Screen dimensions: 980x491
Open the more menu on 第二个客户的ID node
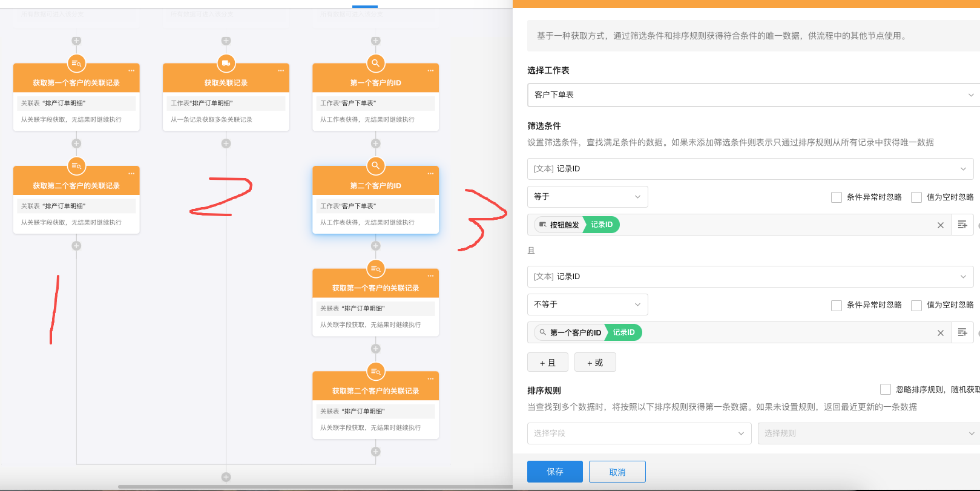click(430, 174)
